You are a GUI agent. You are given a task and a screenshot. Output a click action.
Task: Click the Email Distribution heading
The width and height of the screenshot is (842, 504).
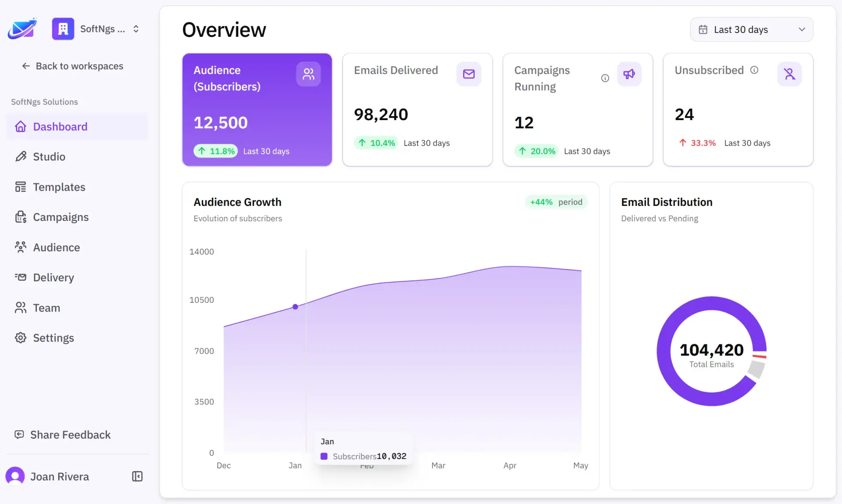(667, 202)
